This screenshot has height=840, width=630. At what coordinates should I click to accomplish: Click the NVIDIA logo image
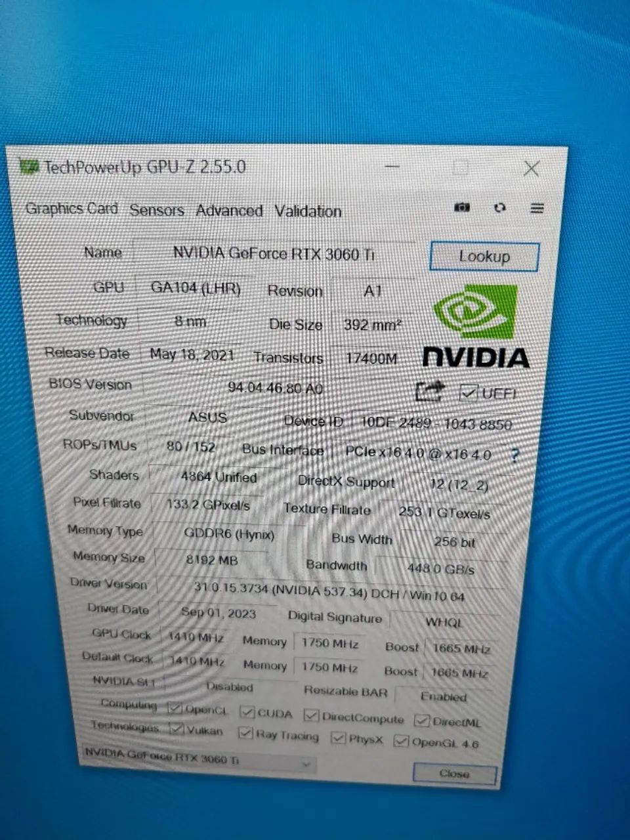476,326
